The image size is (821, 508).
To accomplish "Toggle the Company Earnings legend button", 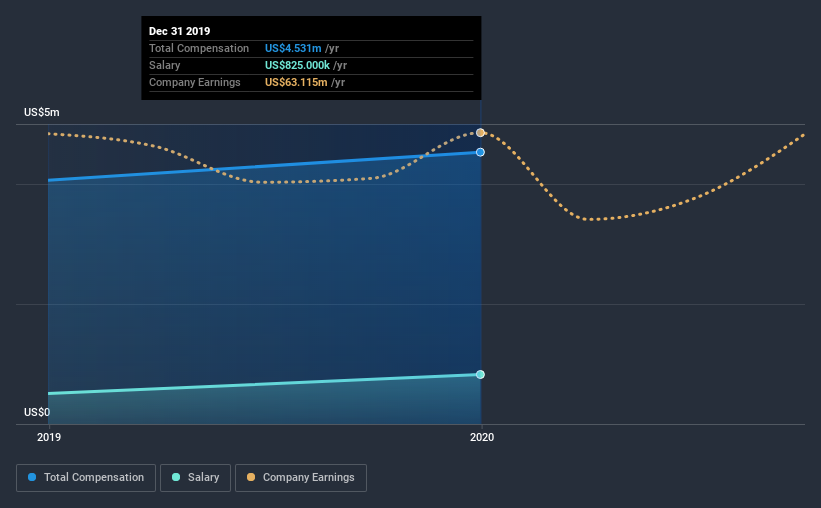I will coord(301,478).
